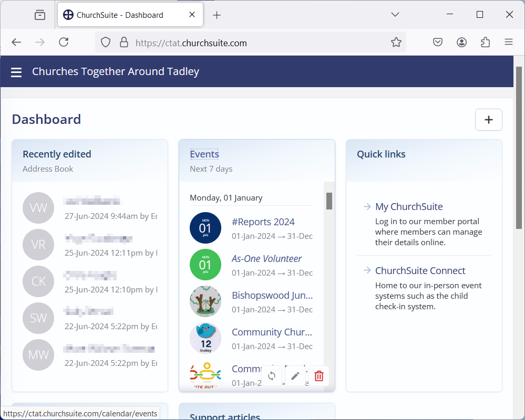Viewport: 525px width, 420px height.
Task: Close the ChurchSuite - Dashboard tab
Action: pyautogui.click(x=192, y=15)
